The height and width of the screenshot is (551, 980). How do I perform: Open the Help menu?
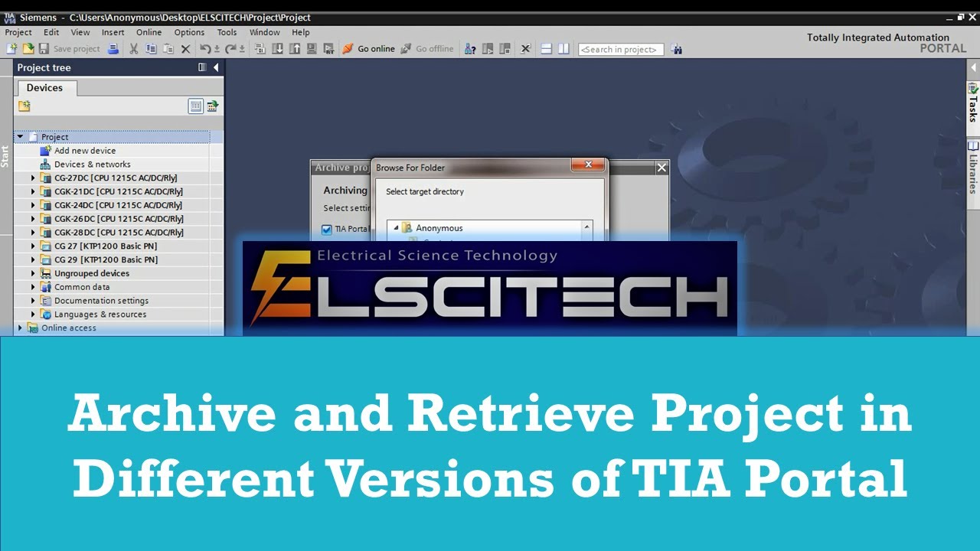301,32
